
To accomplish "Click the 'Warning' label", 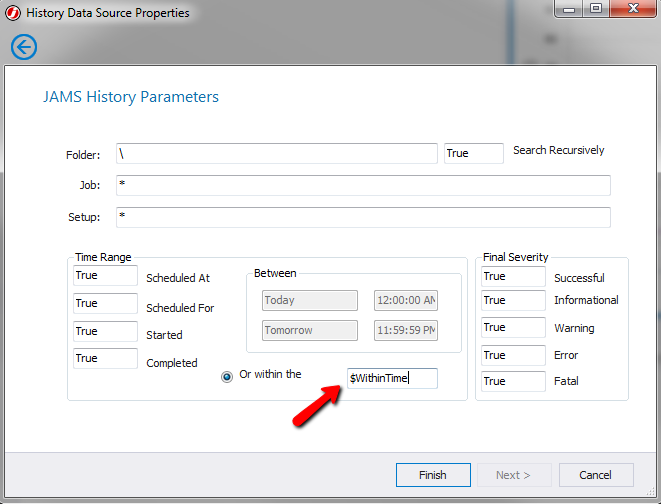I will pyautogui.click(x=574, y=328).
